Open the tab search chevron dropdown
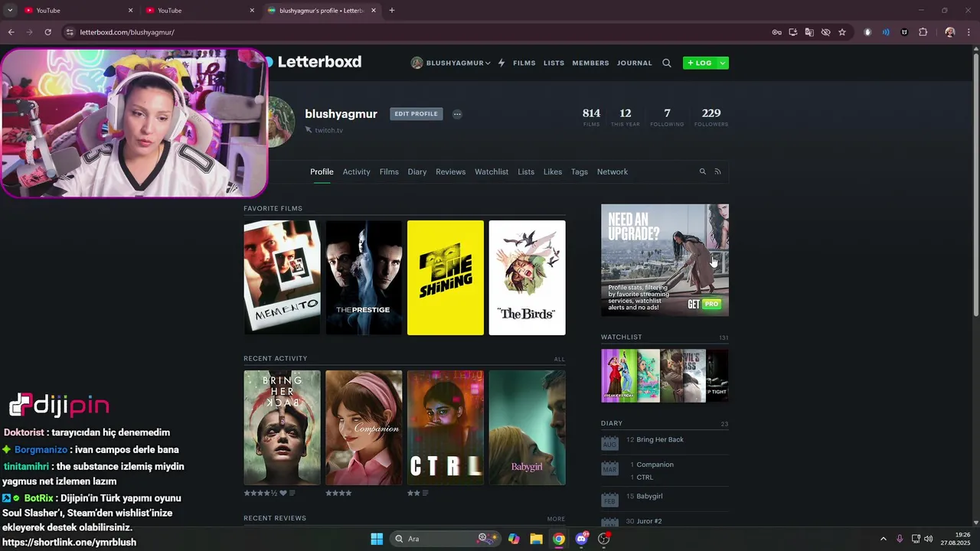This screenshot has height=551, width=980. pyautogui.click(x=10, y=11)
